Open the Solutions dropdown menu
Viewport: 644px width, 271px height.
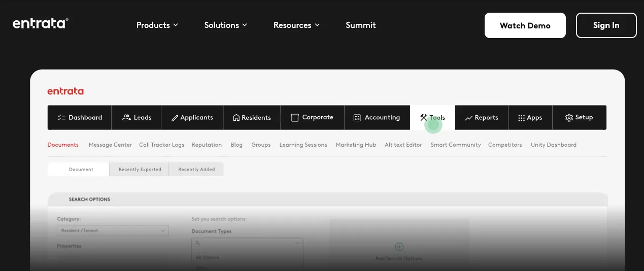coord(225,25)
